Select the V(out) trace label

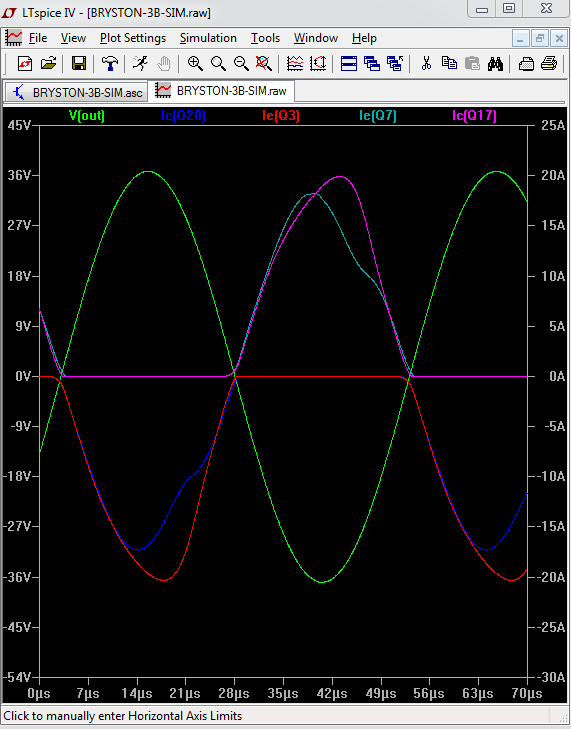(x=87, y=115)
